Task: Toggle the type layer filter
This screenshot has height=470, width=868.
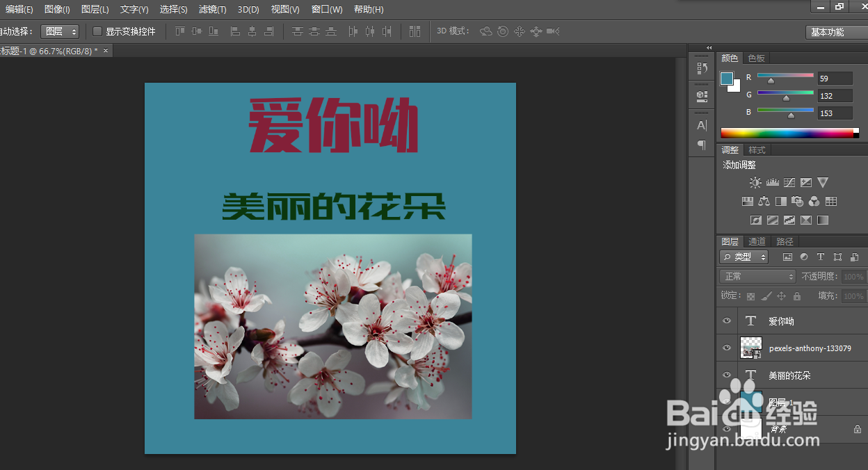Action: [821, 257]
